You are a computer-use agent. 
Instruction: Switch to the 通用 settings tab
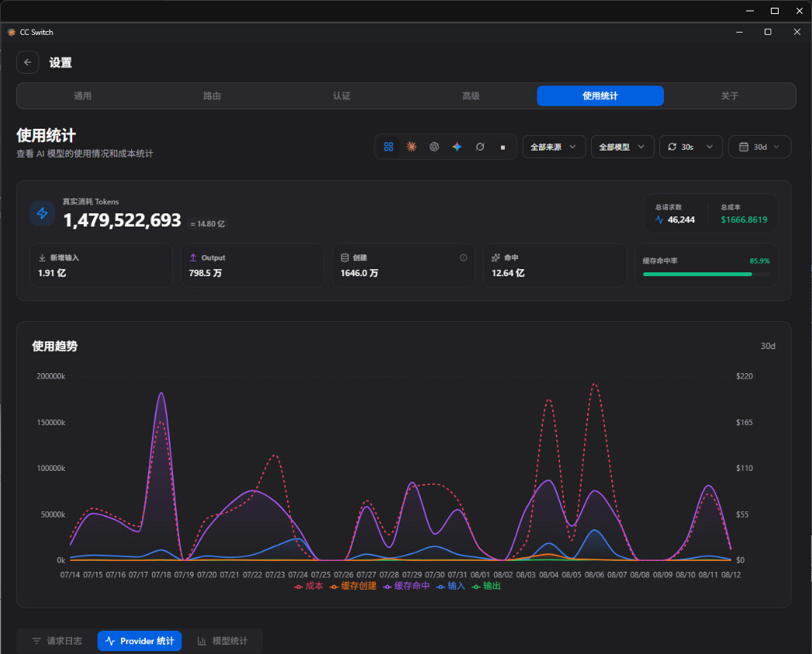(x=82, y=96)
